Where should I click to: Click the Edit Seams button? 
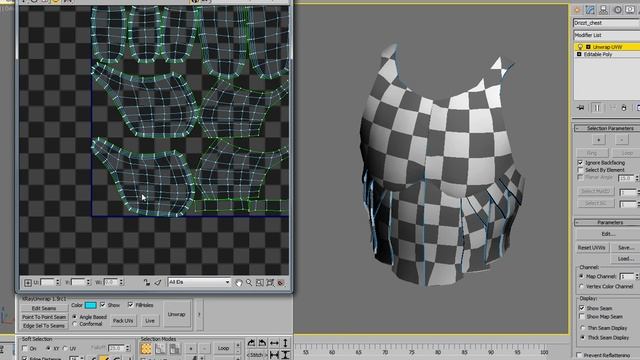pos(44,309)
